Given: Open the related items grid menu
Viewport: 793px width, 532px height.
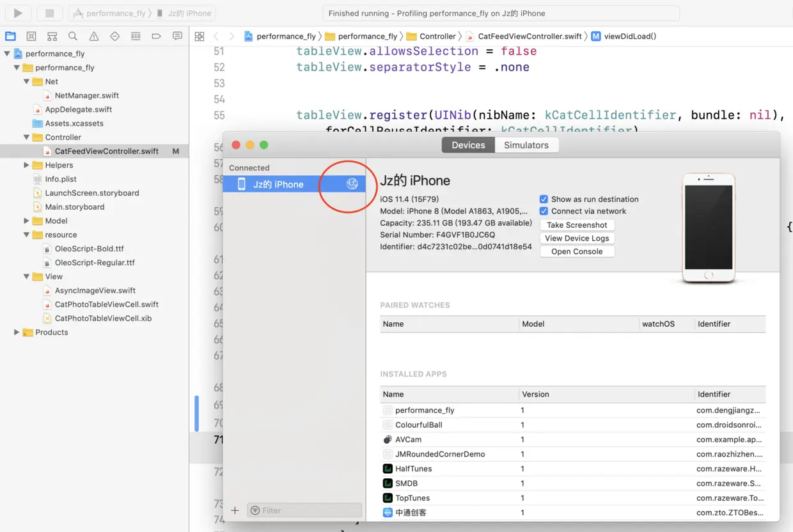Looking at the screenshot, I should point(200,36).
